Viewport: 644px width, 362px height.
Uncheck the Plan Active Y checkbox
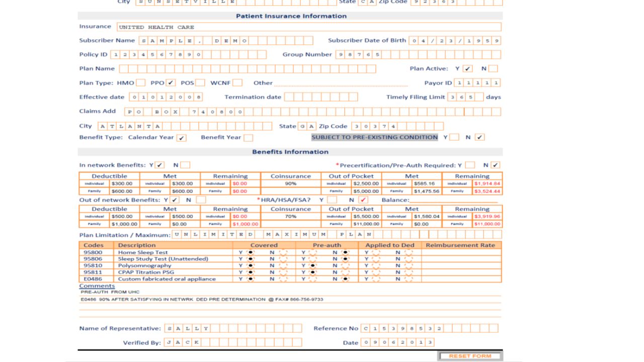pos(467,68)
